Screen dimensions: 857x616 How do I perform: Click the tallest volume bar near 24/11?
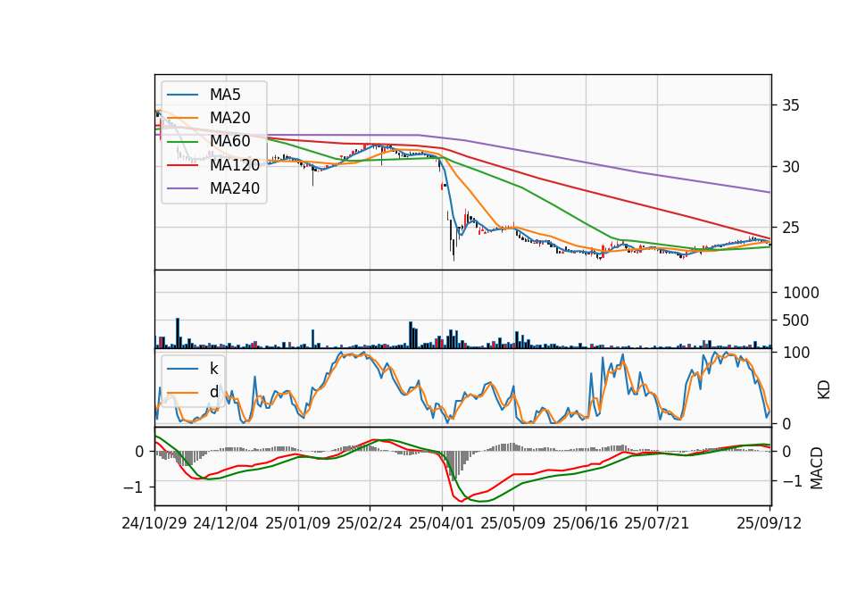coord(178,333)
